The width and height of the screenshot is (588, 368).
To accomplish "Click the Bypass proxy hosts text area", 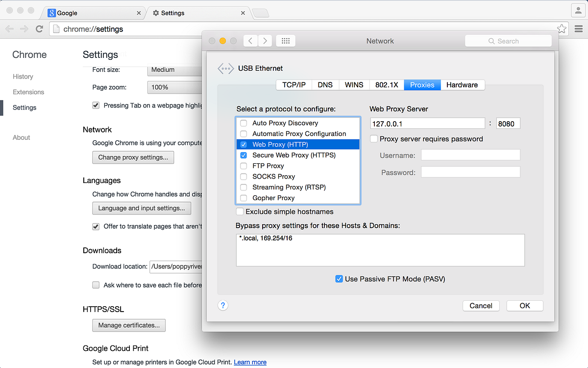I will [x=380, y=250].
